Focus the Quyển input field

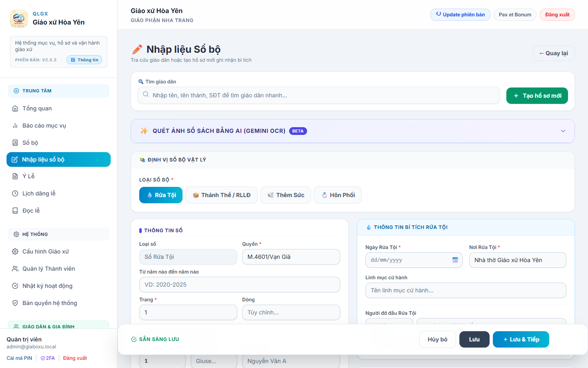(291, 257)
